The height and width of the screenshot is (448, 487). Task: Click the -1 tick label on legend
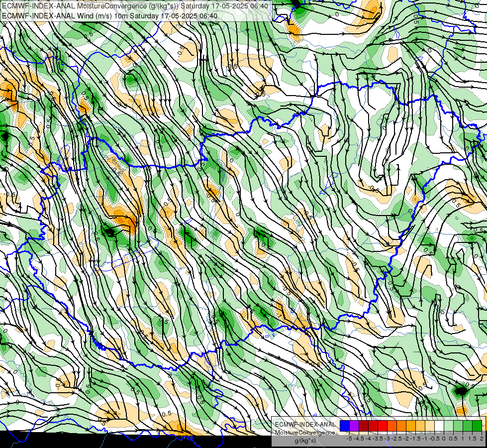pos(425,439)
